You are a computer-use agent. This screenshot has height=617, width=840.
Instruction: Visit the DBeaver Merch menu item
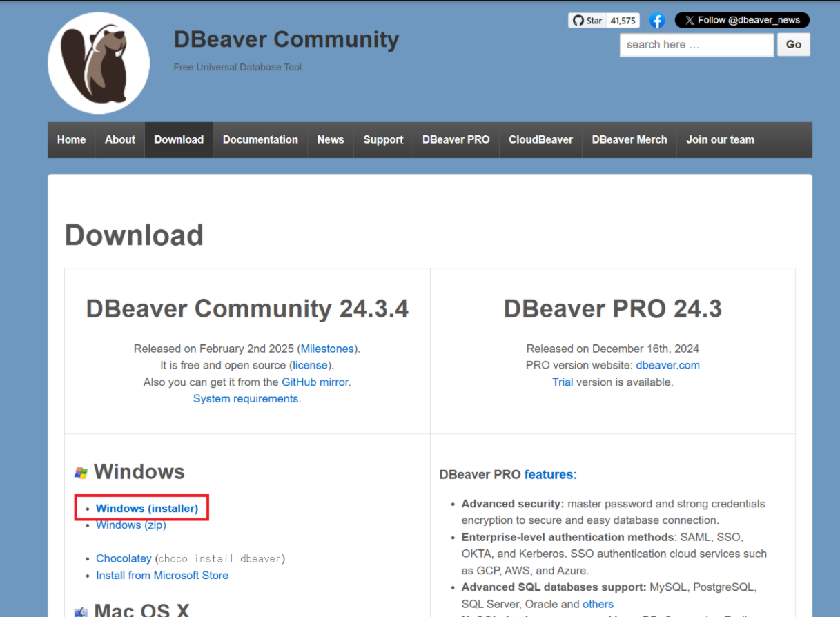click(629, 139)
